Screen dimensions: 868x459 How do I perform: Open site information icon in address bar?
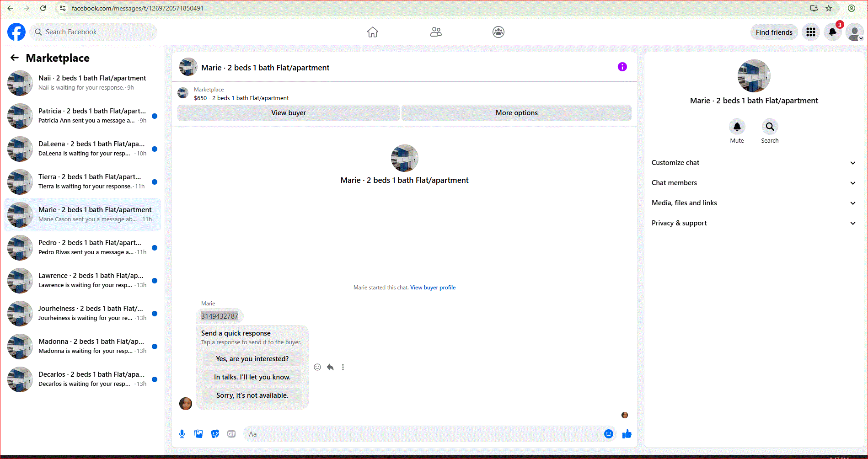63,8
